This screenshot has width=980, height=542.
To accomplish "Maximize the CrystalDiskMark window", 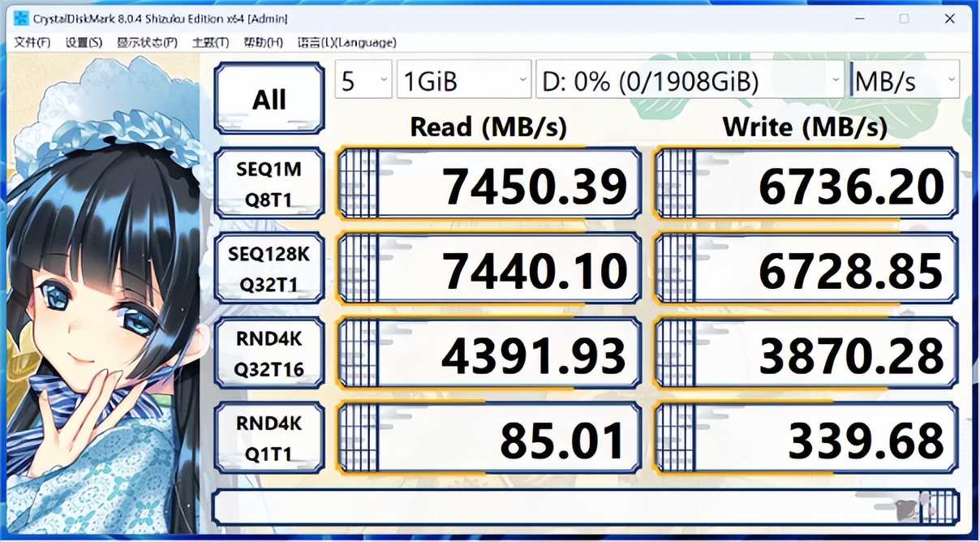I will 904,19.
